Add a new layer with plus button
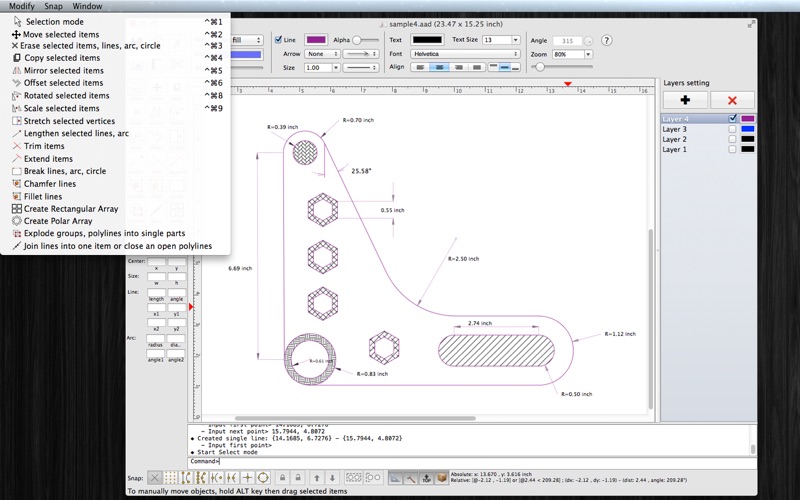800x500 pixels. pos(685,100)
